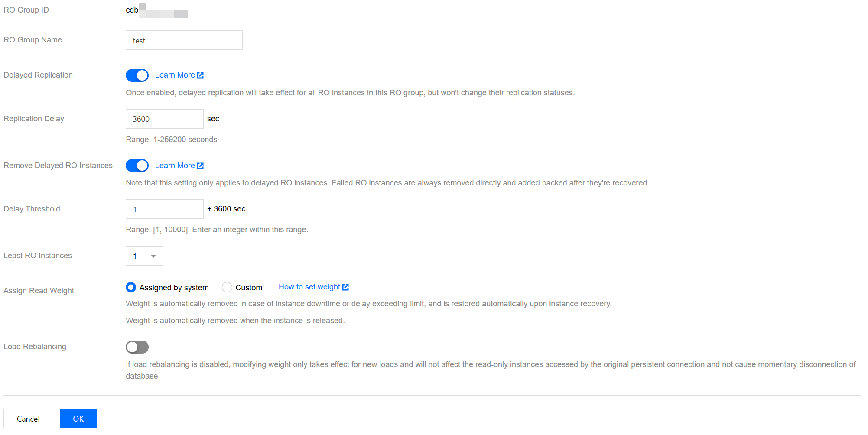The image size is (868, 435).
Task: Open the Least RO Instances dropdown
Action: point(144,256)
